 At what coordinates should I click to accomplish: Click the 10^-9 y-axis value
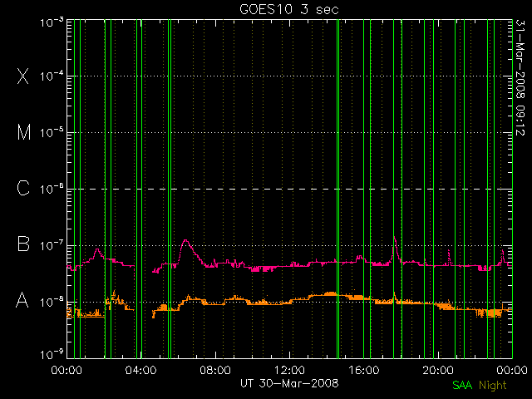52,355
